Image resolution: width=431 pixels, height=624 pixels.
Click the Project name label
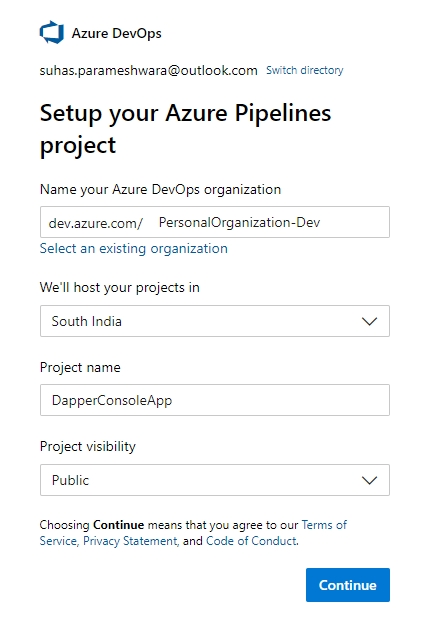click(80, 367)
